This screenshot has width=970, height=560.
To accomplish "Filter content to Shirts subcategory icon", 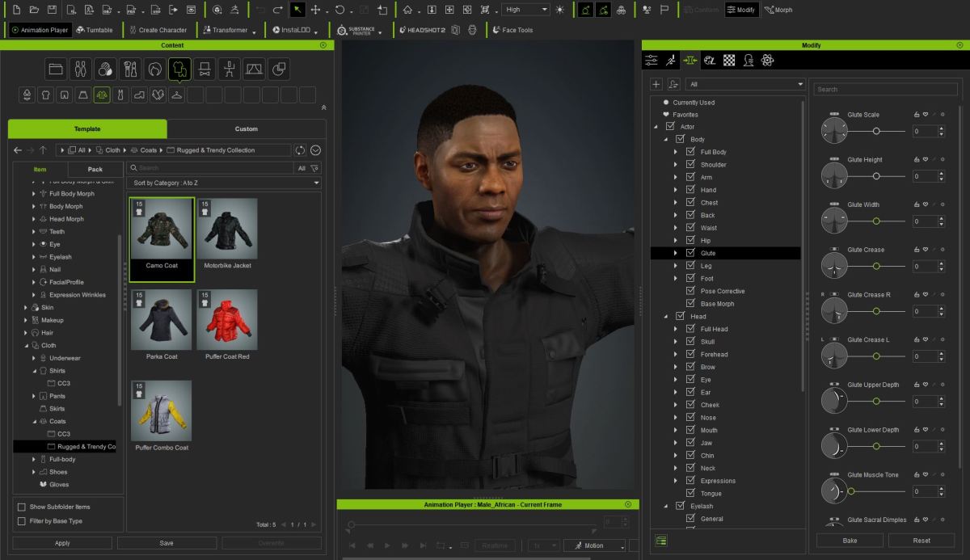I will pos(46,95).
